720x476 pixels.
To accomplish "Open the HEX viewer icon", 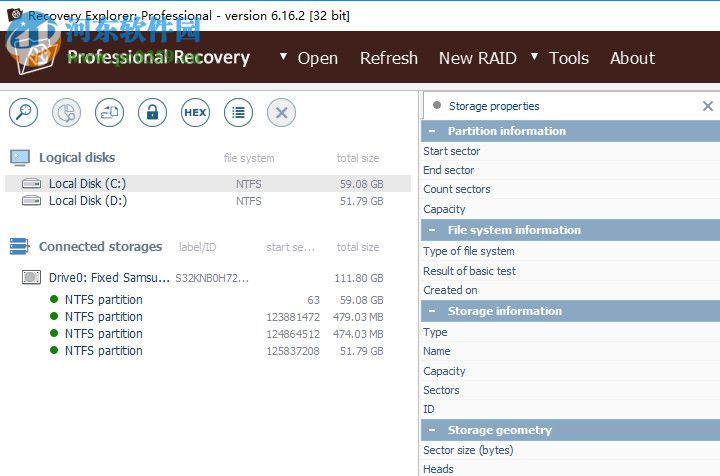I will 195,112.
